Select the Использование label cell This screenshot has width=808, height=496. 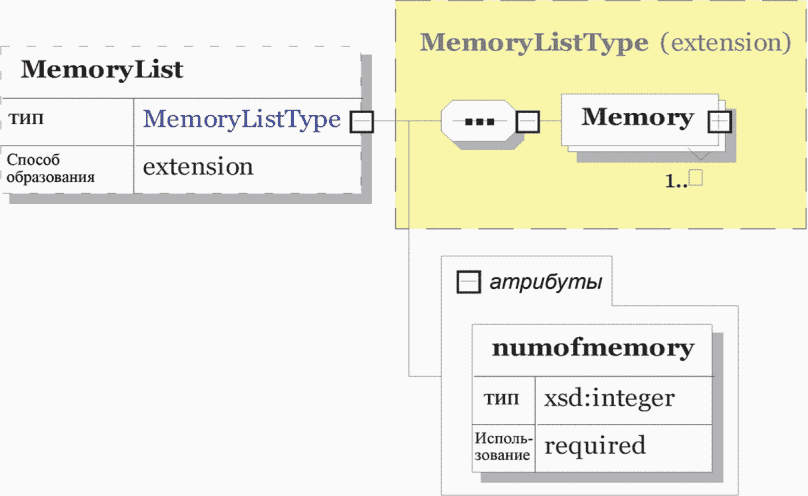(503, 447)
